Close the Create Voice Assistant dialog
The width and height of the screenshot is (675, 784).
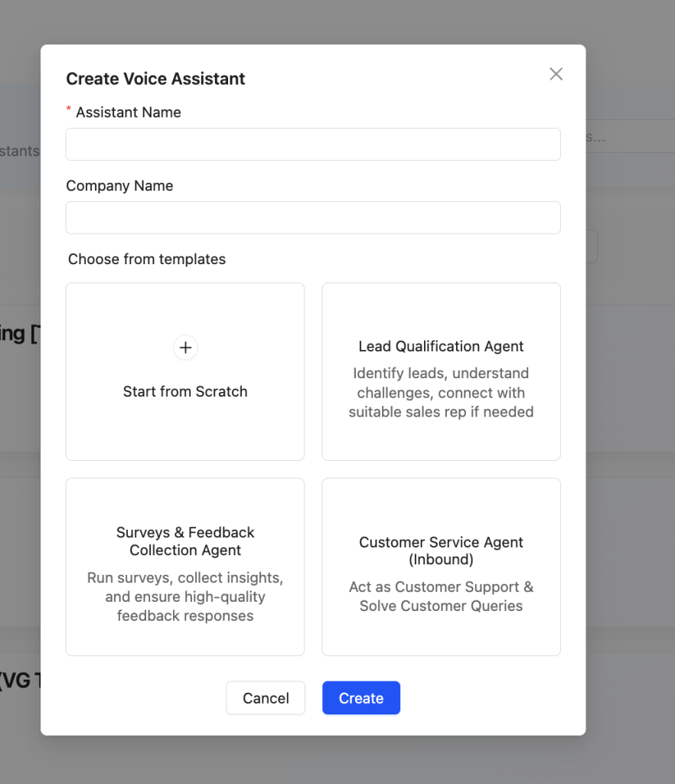[x=556, y=73]
